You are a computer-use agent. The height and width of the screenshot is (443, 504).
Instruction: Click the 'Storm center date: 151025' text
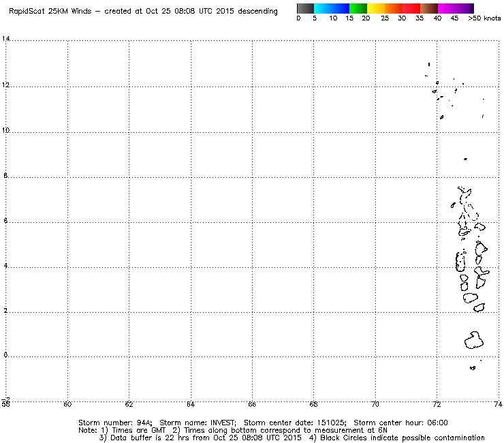[295, 423]
